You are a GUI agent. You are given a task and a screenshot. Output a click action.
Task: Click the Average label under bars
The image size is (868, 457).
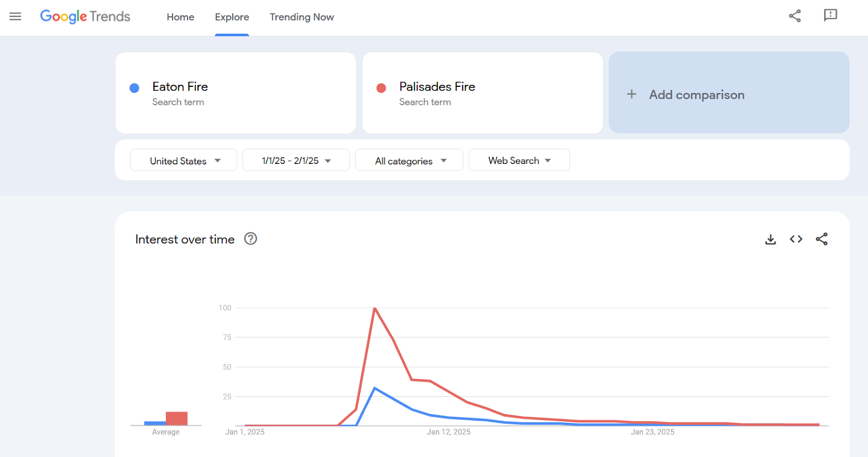(165, 432)
